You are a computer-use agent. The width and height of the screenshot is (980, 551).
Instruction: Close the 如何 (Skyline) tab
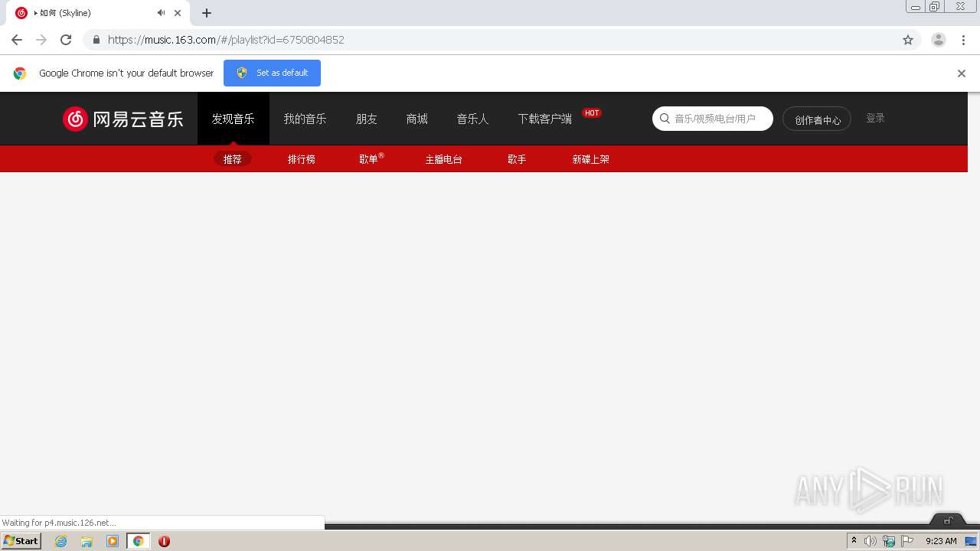(x=178, y=13)
